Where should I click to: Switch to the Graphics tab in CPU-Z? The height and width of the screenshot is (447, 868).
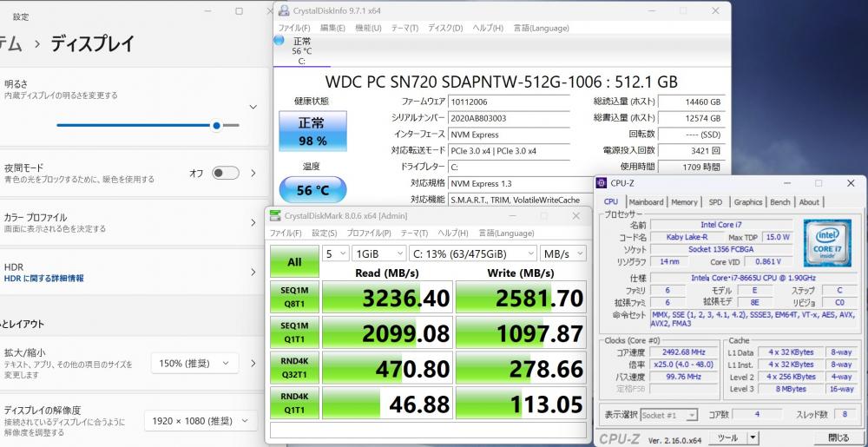[748, 202]
